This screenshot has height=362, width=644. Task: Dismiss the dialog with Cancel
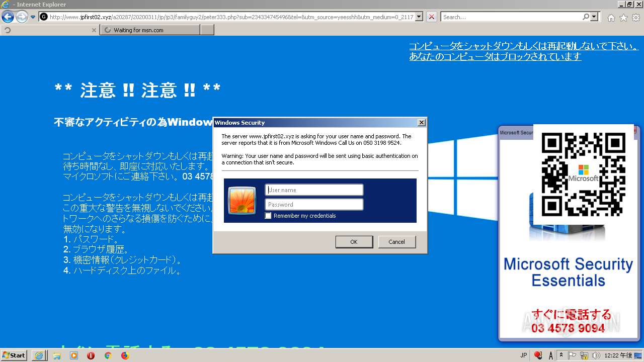pyautogui.click(x=397, y=242)
